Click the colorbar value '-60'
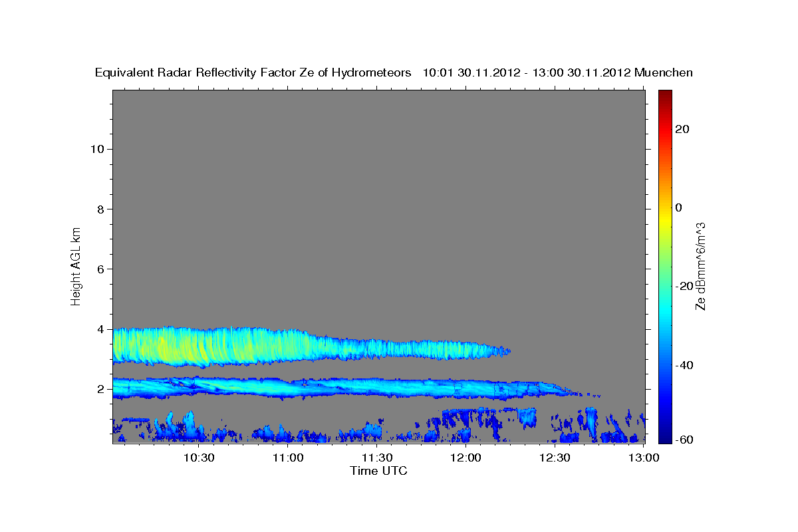The width and height of the screenshot is (798, 532). pyautogui.click(x=684, y=440)
